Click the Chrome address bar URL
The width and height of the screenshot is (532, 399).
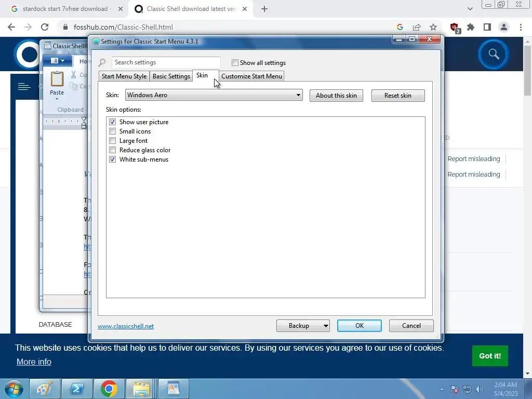click(x=123, y=27)
